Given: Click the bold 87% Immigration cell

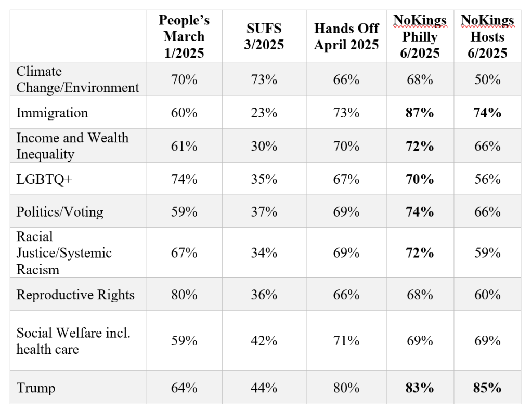Looking at the screenshot, I should tap(420, 113).
